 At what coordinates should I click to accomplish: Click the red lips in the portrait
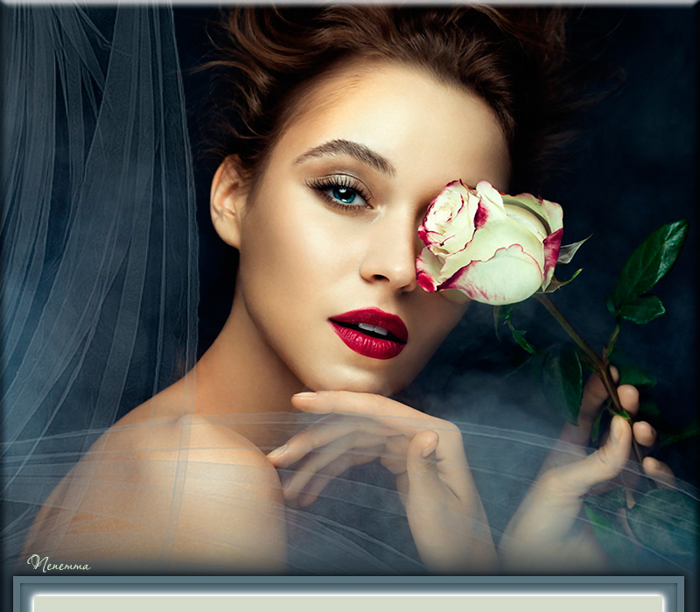click(369, 334)
